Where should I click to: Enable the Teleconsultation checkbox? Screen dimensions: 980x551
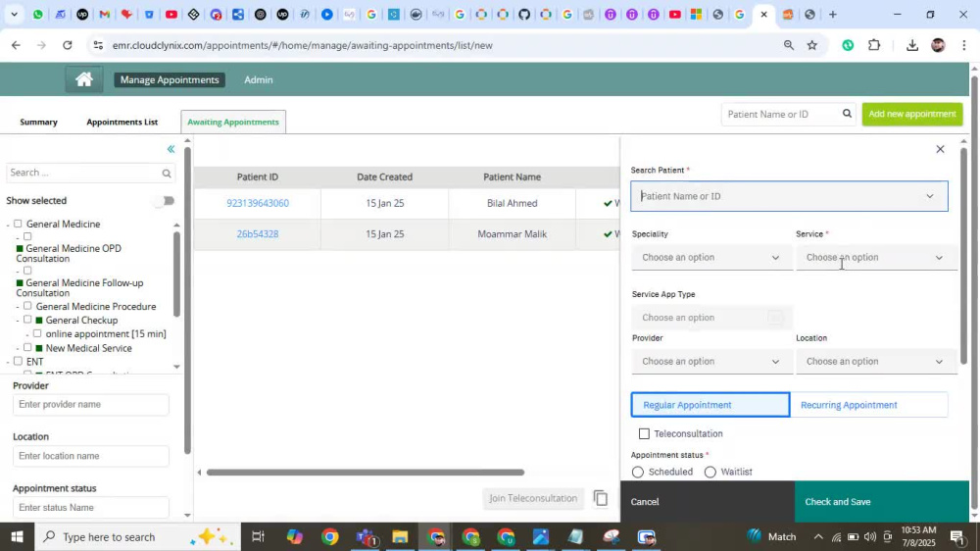644,433
